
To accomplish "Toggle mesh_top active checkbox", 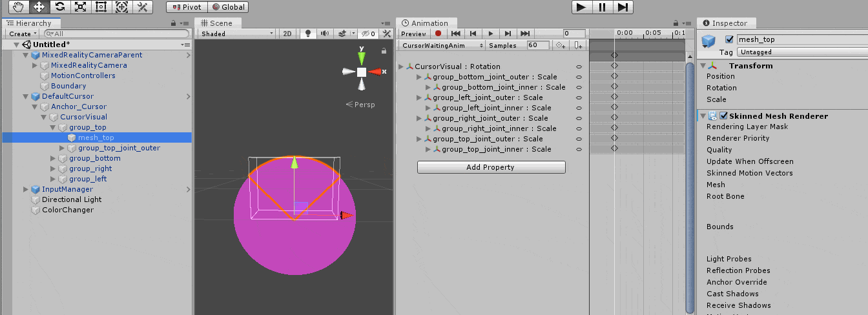I will (729, 39).
